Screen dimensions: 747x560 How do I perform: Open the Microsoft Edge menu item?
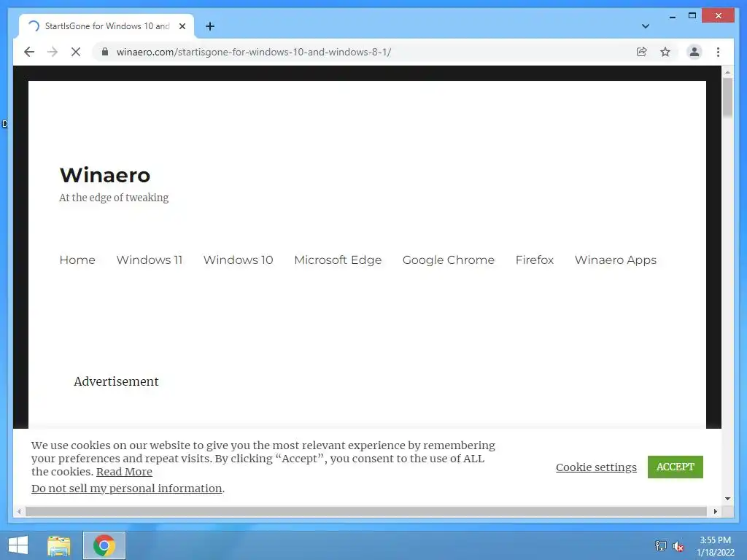pos(338,260)
